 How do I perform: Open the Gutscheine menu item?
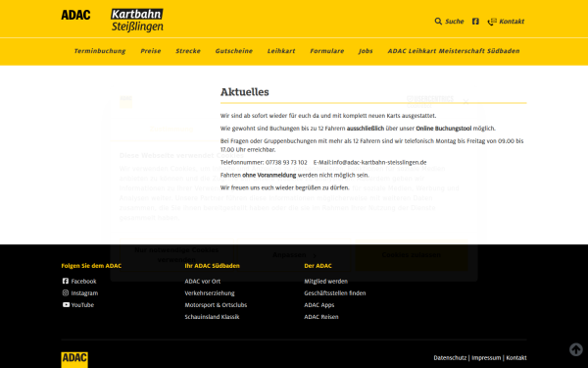point(234,51)
